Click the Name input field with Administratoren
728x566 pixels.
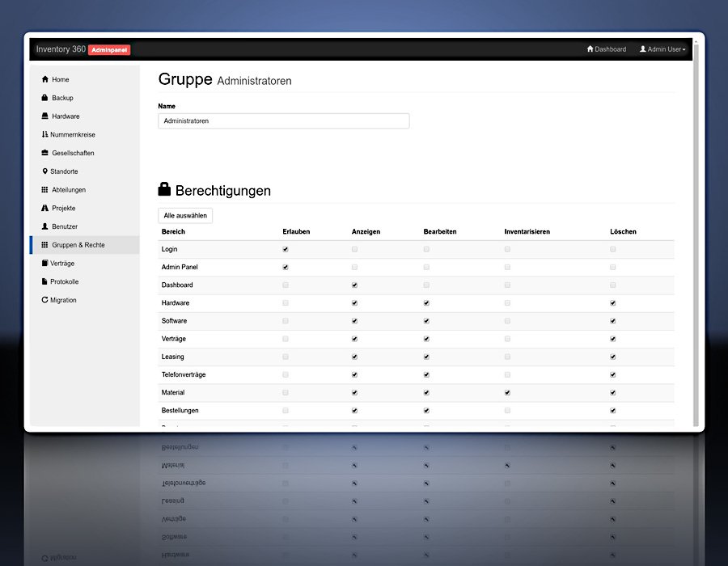(x=284, y=121)
